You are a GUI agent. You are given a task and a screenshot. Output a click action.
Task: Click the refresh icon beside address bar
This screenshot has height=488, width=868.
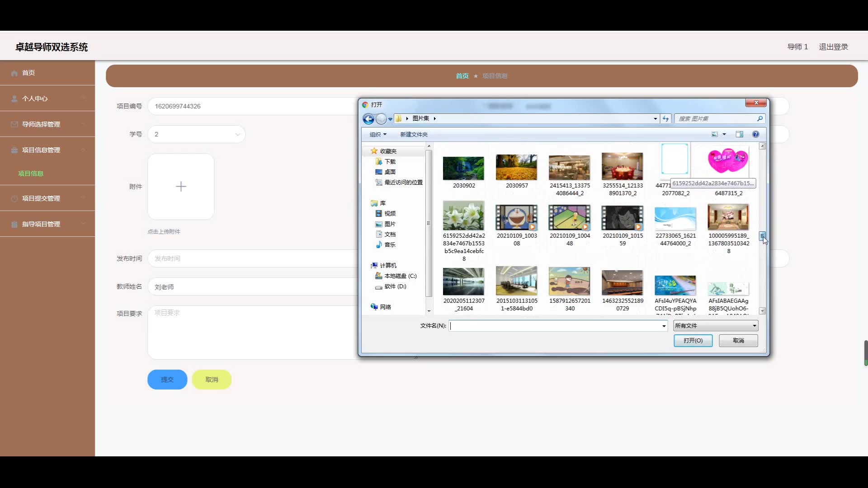(x=665, y=119)
